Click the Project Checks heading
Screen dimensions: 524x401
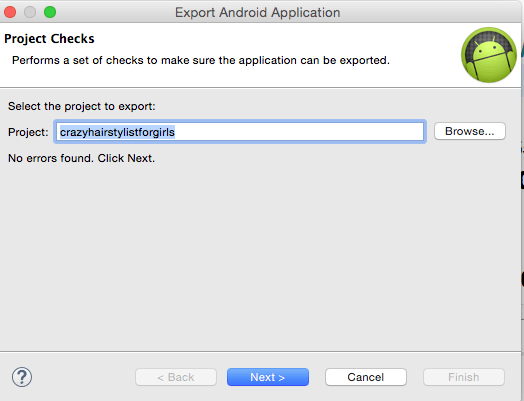[x=49, y=39]
